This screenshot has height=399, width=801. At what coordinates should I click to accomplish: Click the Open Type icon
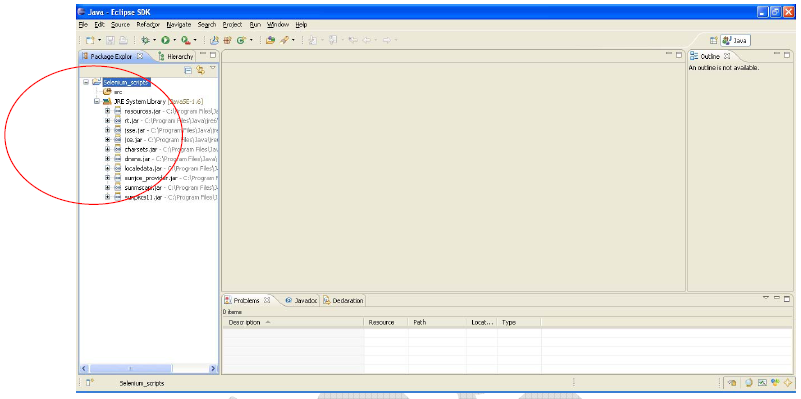[x=271, y=40]
